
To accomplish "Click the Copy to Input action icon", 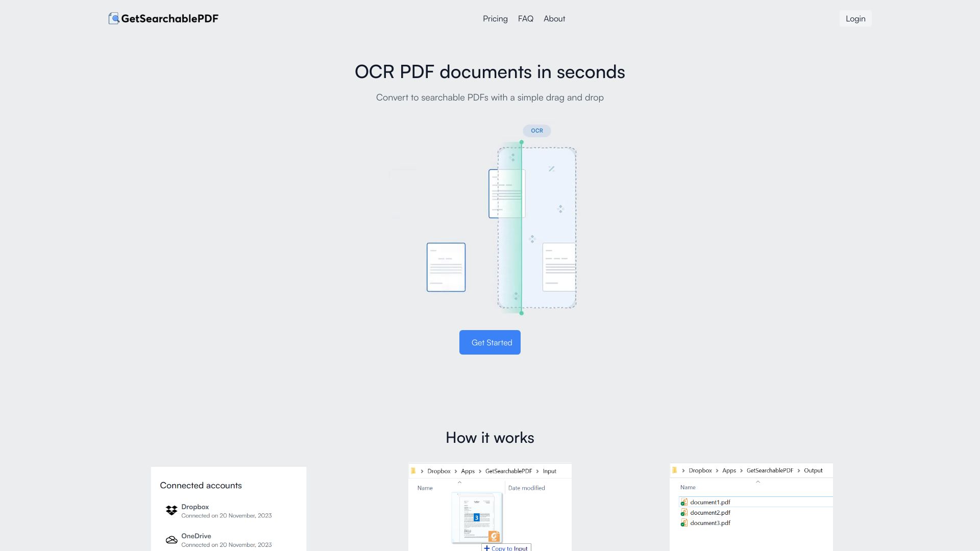I will pyautogui.click(x=486, y=547).
